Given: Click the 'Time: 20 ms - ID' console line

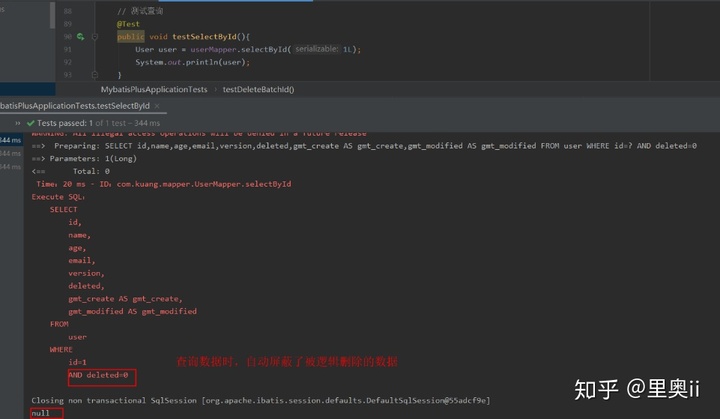Looking at the screenshot, I should pos(164,184).
